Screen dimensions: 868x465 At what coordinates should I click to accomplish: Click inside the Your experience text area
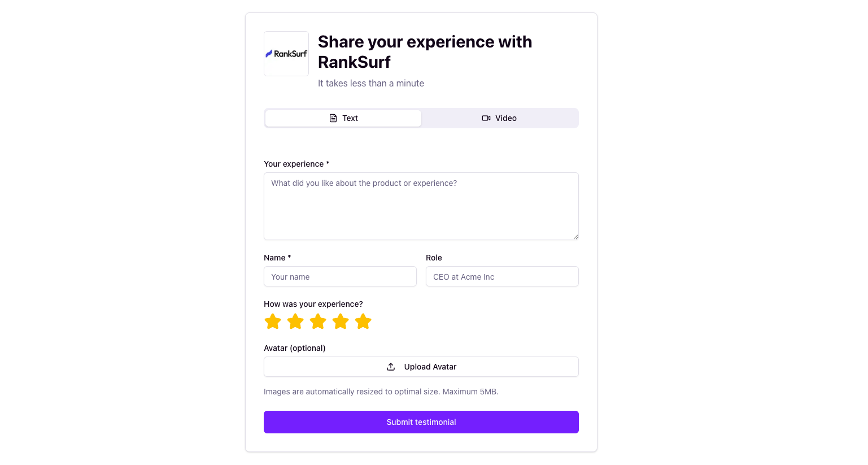coord(421,206)
